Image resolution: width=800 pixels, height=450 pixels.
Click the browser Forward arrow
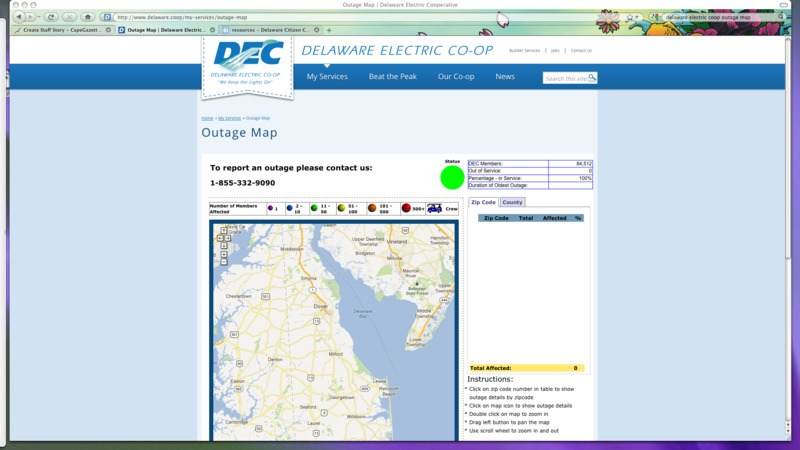pos(30,17)
